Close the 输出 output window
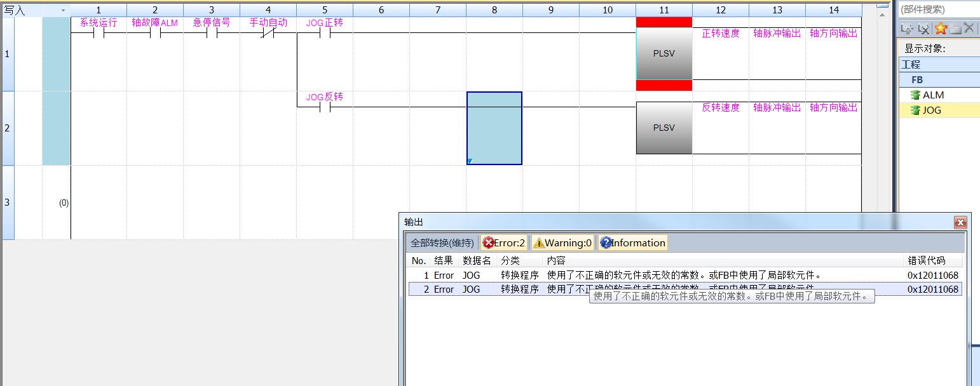 960,222
